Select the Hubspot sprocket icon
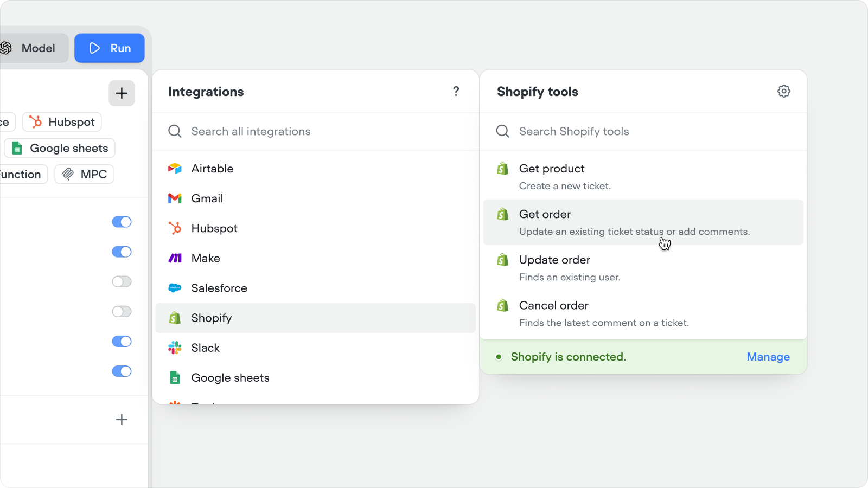Screen dimensions: 868x488 click(175, 228)
